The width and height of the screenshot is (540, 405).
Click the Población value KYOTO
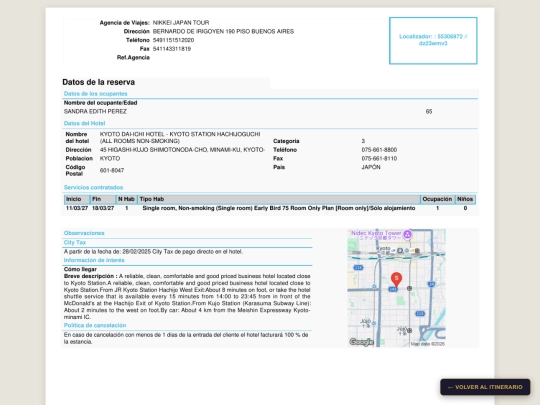[x=110, y=158]
